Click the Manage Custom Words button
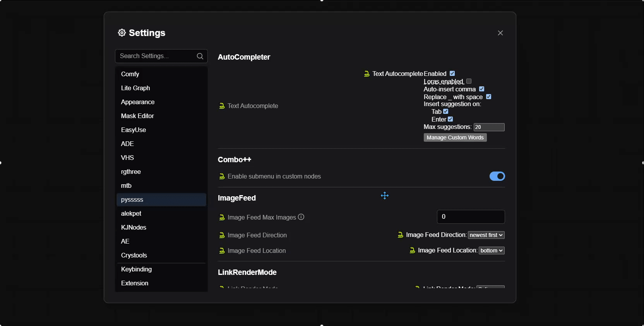 (x=455, y=137)
